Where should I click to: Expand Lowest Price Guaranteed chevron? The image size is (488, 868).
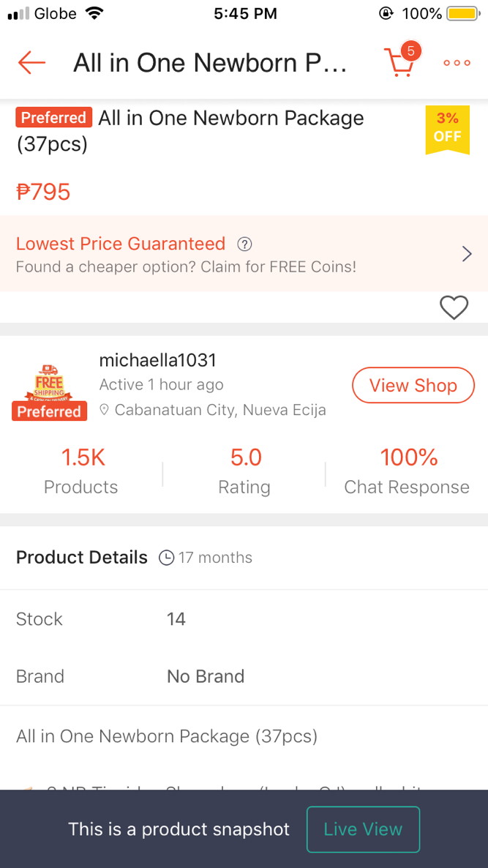click(x=467, y=254)
